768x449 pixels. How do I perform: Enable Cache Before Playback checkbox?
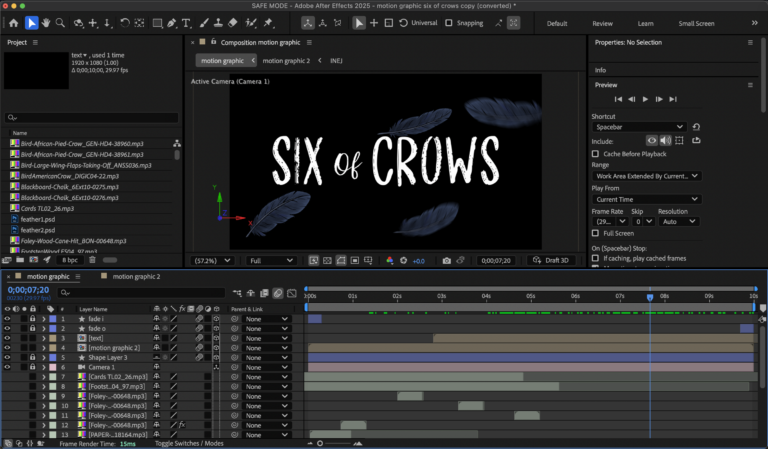pos(595,154)
